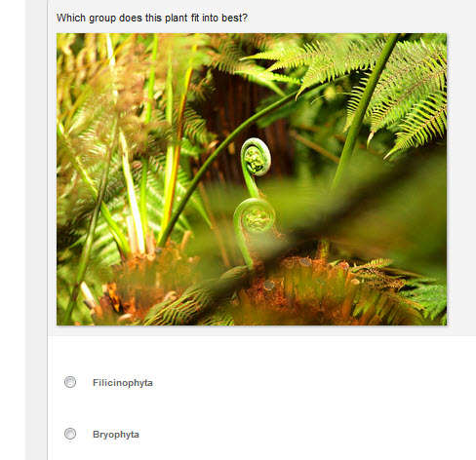476x460 pixels.
Task: Click the upper curled fiddlehead in photo
Action: coord(256,157)
